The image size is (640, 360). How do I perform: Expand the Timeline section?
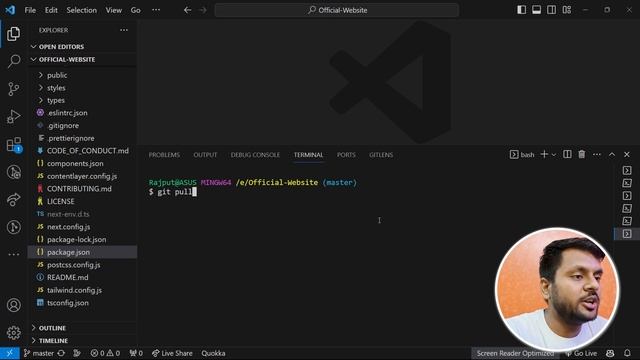[x=83, y=340]
